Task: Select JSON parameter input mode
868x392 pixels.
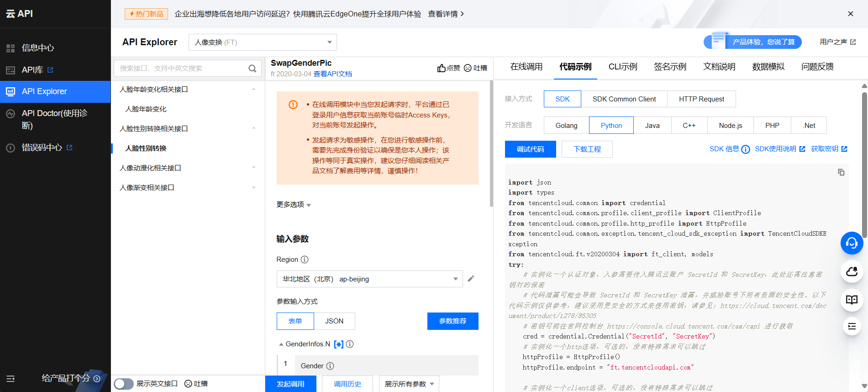Action: [334, 321]
